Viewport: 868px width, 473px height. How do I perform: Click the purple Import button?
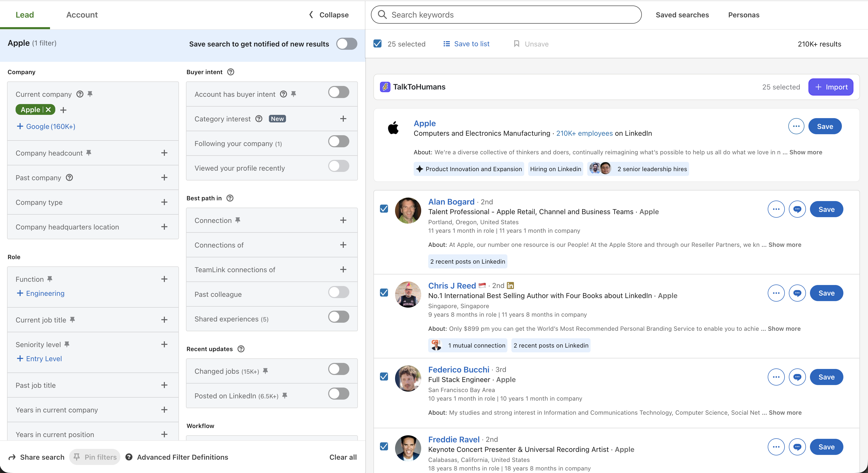[831, 87]
